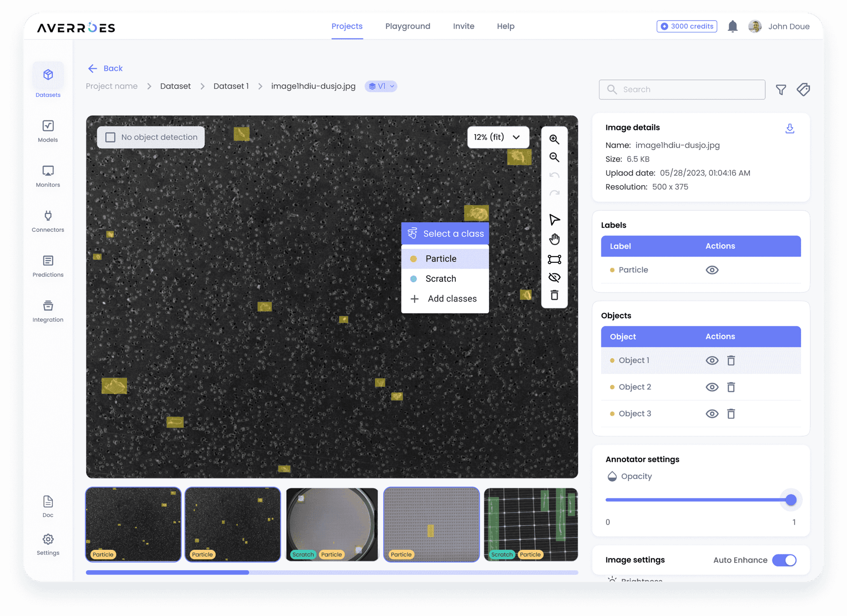Screen dimensions: 847x616
Task: Select Scratch class from context menu
Action: 441,279
